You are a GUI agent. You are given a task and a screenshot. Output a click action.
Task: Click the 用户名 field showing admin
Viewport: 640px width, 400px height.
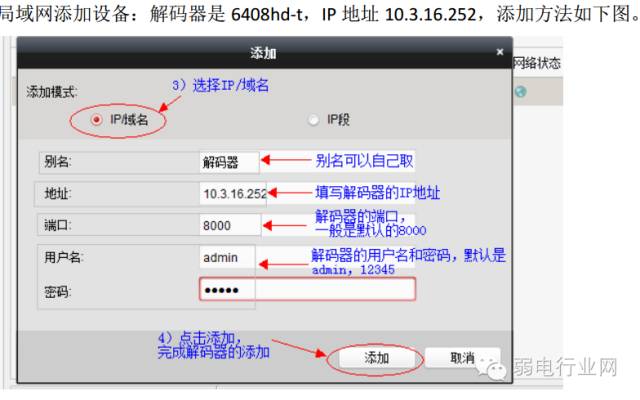point(227,258)
